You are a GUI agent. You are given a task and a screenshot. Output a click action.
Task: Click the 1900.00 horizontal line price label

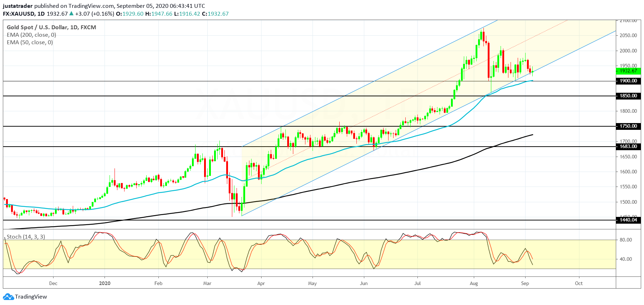tap(628, 81)
